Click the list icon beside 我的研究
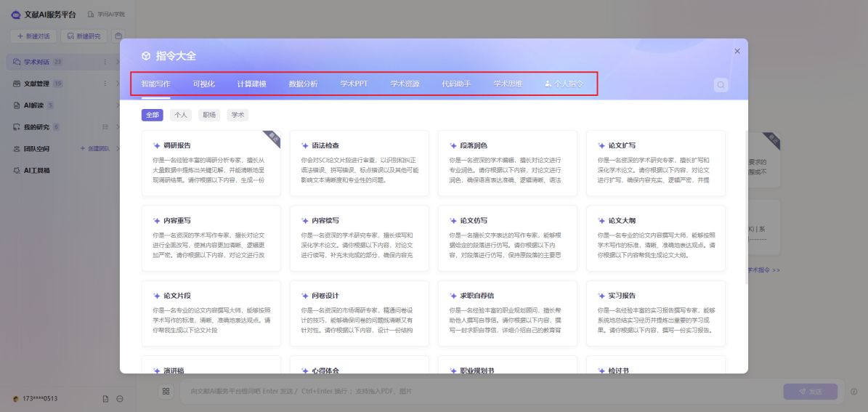868x412 pixels. tap(105, 127)
